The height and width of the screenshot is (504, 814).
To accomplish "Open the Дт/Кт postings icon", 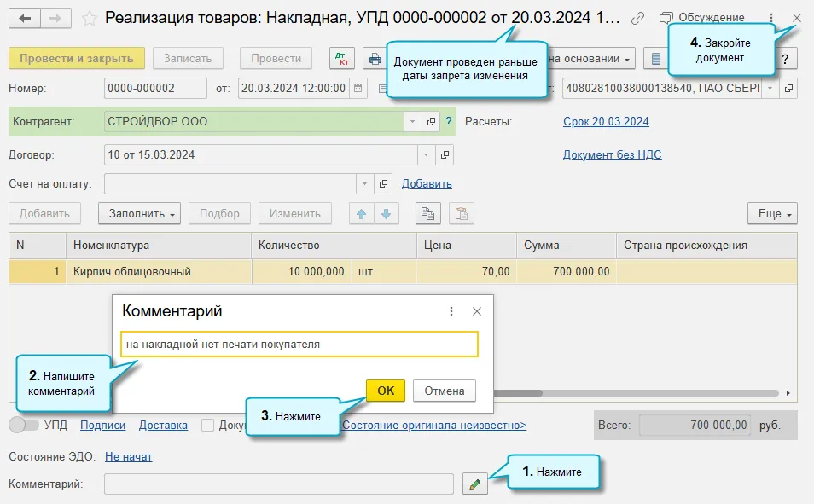I will pyautogui.click(x=342, y=59).
